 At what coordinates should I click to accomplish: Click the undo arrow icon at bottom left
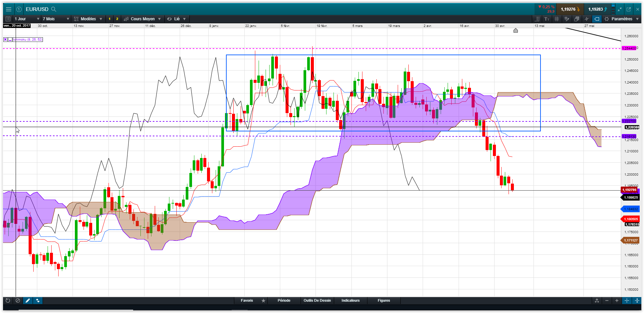tap(8, 300)
